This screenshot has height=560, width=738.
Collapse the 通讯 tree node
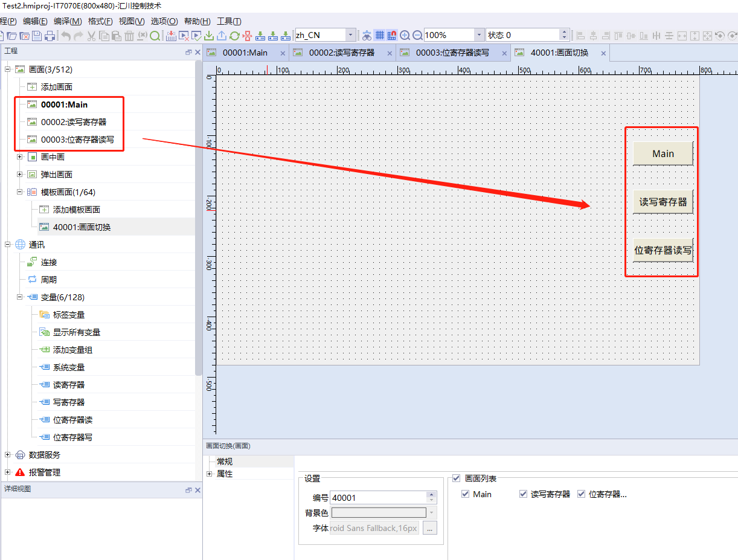pyautogui.click(x=7, y=245)
